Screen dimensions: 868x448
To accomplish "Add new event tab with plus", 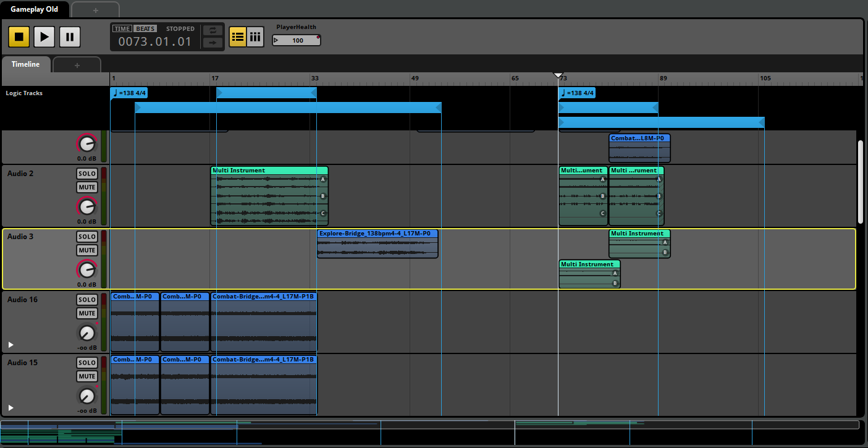I will pyautogui.click(x=95, y=10).
